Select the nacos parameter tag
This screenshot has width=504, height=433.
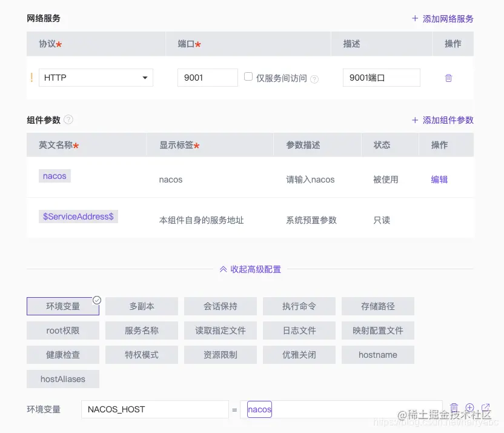54,176
